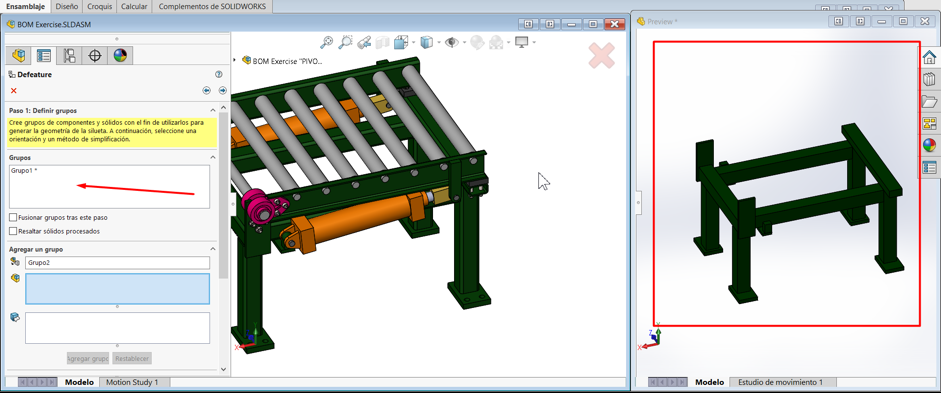The width and height of the screenshot is (941, 393).
Task: Maximize the Preview window
Action: [x=903, y=21]
